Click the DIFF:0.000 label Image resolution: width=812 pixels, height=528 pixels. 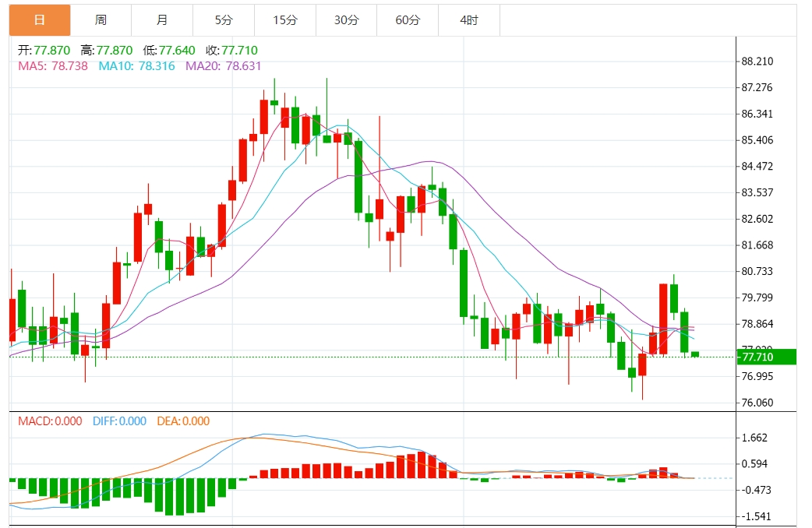click(x=120, y=421)
